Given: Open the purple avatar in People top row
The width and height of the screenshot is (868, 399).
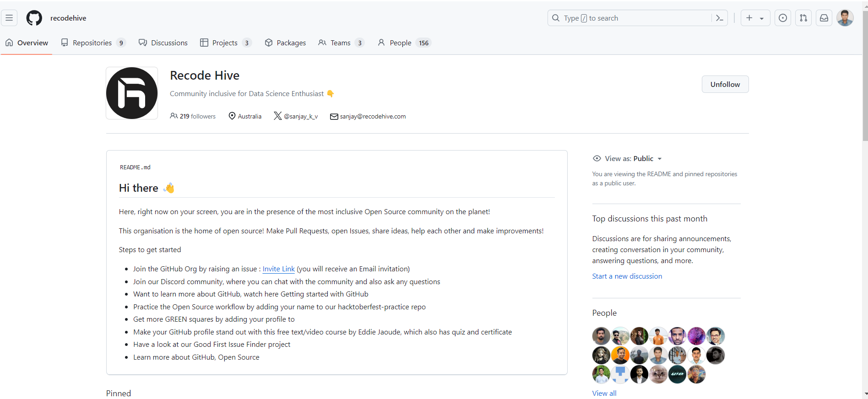Looking at the screenshot, I should (x=696, y=336).
